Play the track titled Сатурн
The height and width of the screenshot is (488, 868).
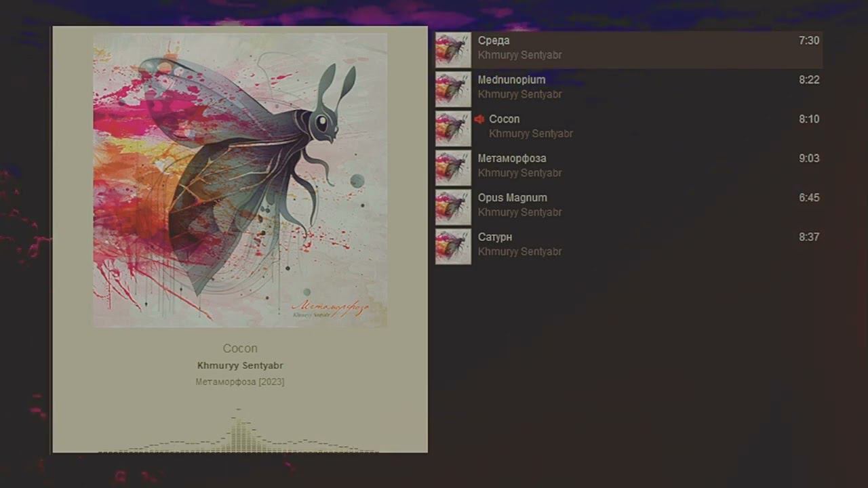495,237
